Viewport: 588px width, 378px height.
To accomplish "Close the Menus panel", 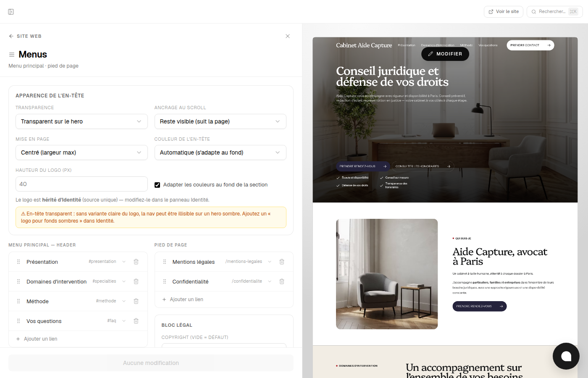I will click(x=288, y=36).
